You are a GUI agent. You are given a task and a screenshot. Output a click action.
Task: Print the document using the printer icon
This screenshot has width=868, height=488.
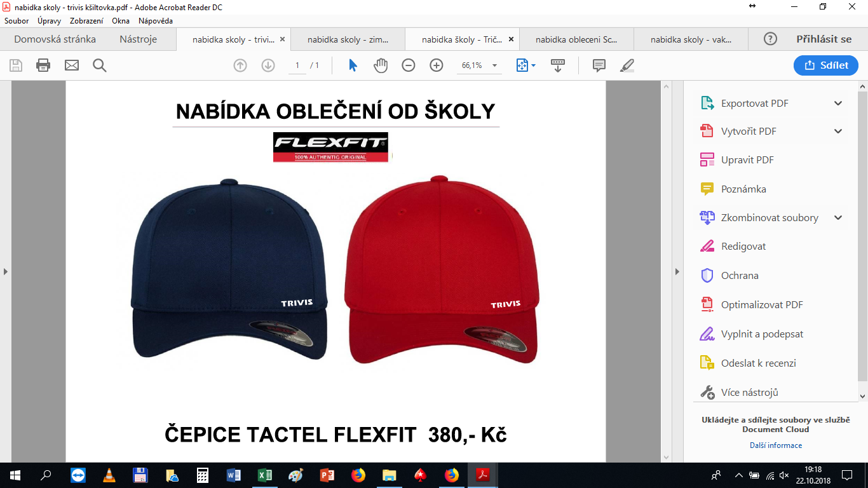tap(43, 65)
